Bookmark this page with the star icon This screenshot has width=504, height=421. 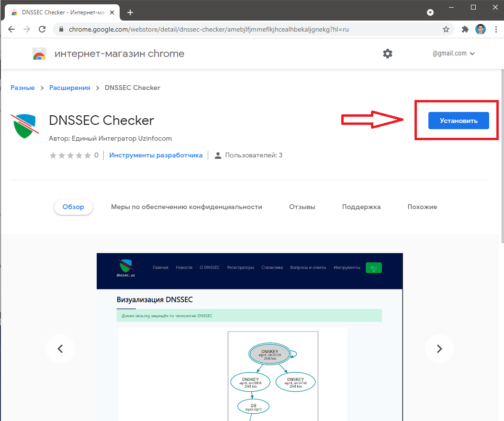click(446, 29)
